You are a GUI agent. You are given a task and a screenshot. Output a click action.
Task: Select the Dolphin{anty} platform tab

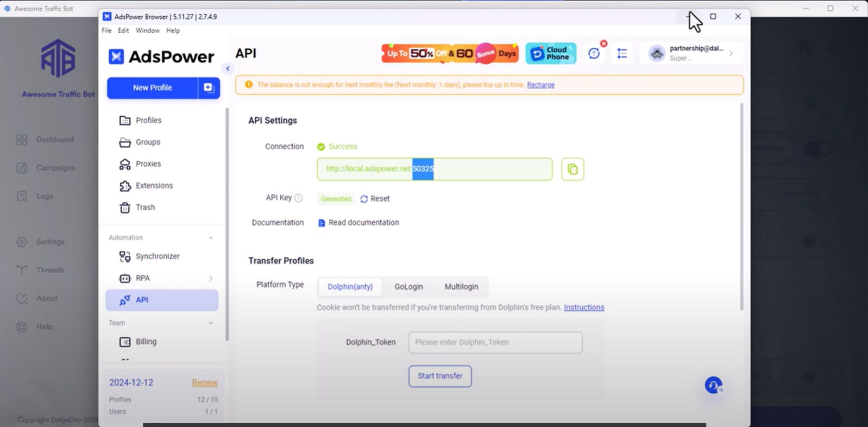(350, 287)
